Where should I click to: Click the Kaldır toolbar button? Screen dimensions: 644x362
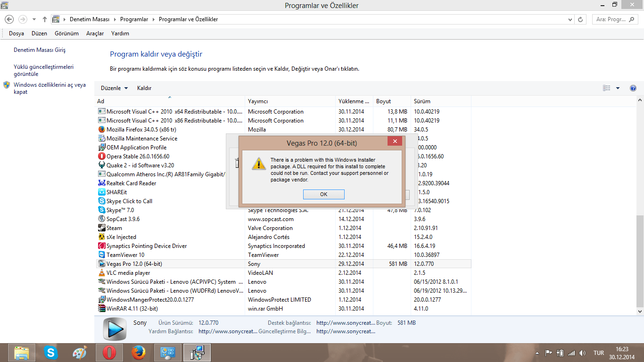(x=144, y=88)
